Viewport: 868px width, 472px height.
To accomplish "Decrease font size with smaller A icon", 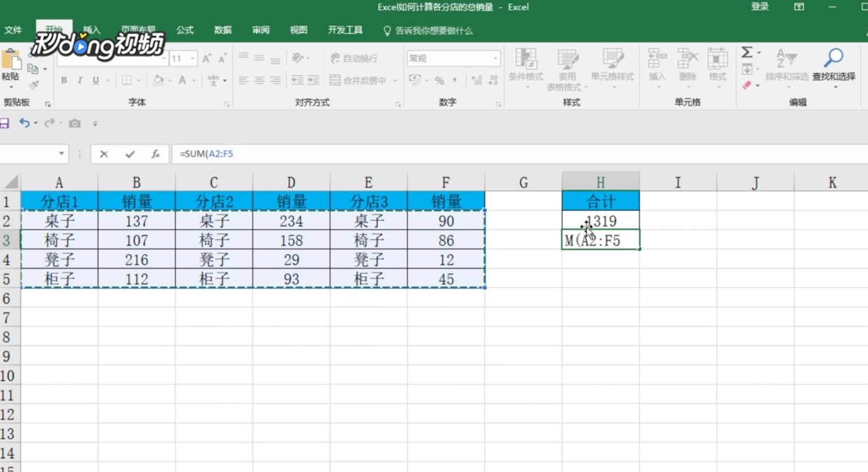I will point(222,58).
